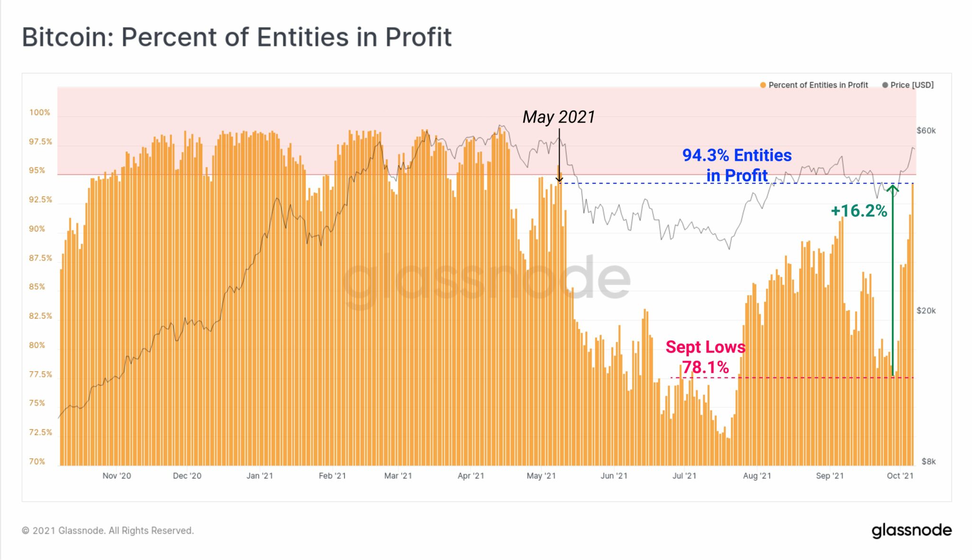The image size is (972, 560).
Task: Select the Oct '21 axis label
Action: 900,476
